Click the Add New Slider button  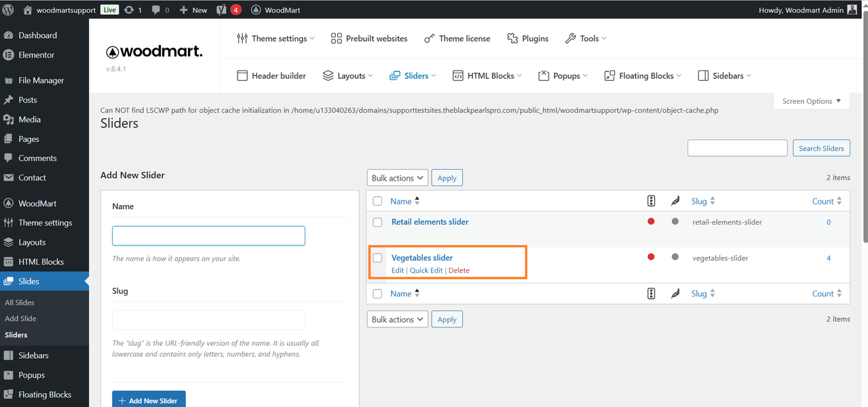(x=149, y=401)
